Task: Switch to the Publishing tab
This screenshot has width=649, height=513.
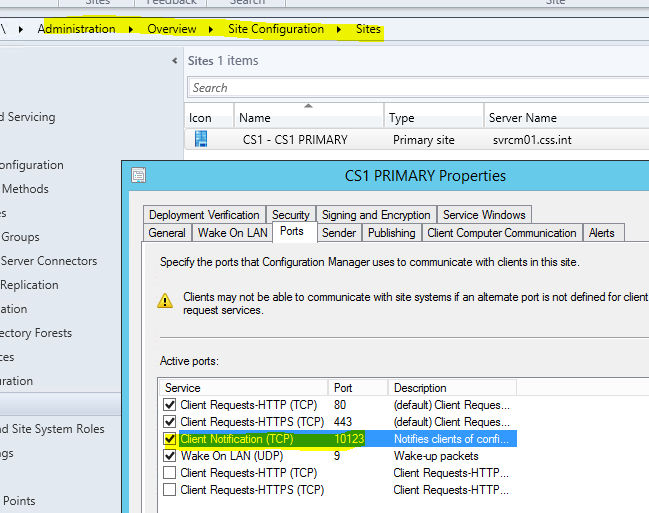Action: [x=392, y=233]
